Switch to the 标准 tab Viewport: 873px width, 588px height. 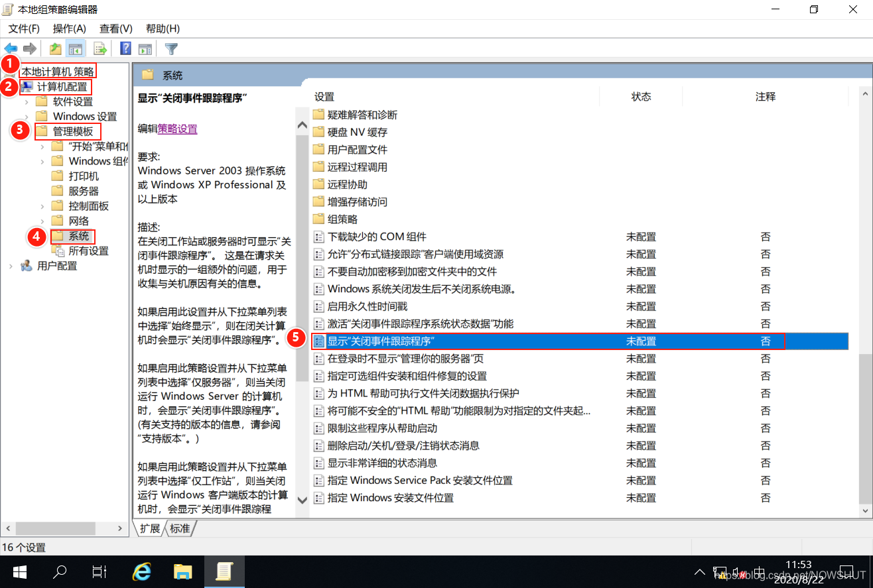click(x=180, y=528)
